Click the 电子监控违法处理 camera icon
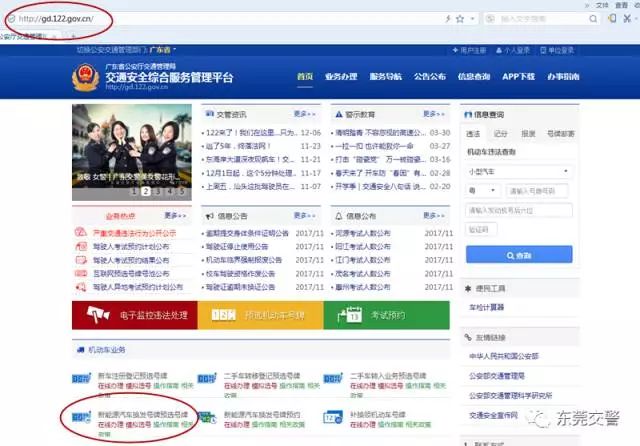The height and width of the screenshot is (446, 640). 98,315
